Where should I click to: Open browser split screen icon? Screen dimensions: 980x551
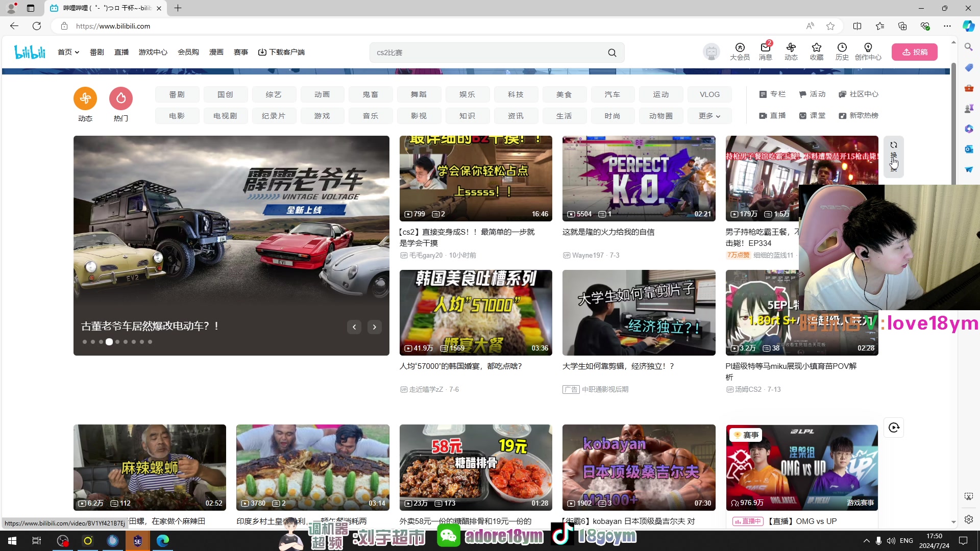coord(857,26)
